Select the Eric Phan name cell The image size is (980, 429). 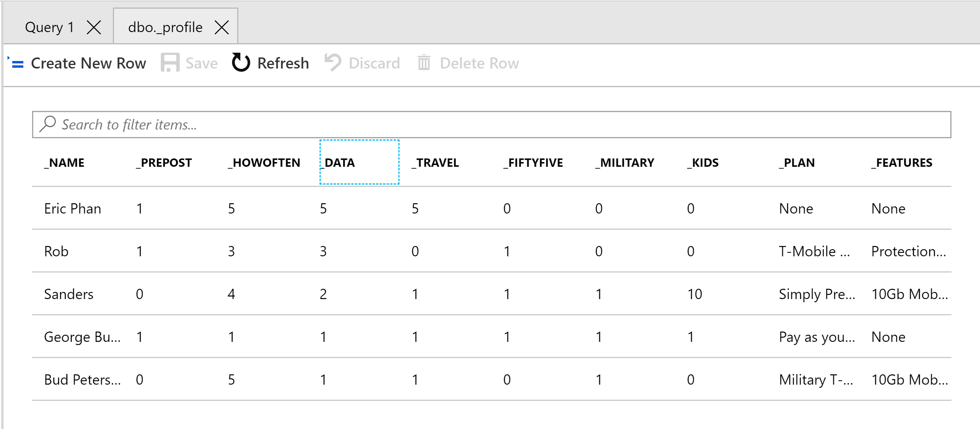tap(73, 209)
